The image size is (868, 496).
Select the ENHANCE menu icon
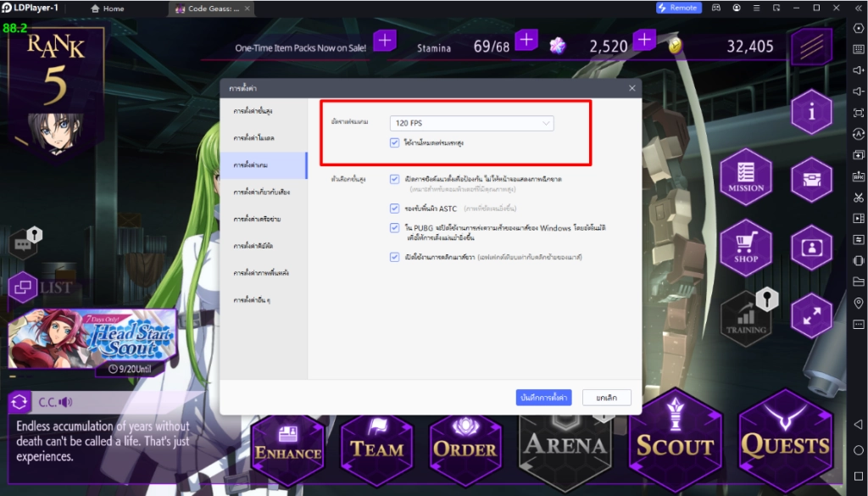pyautogui.click(x=287, y=441)
